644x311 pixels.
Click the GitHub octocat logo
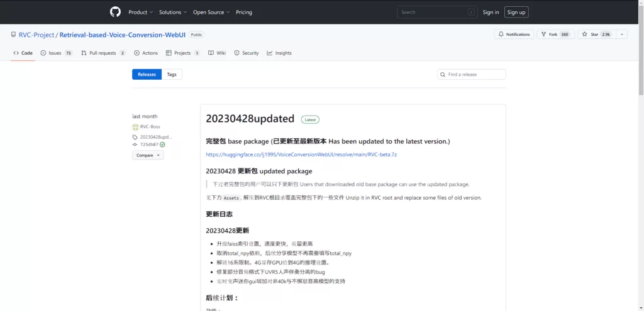pyautogui.click(x=115, y=12)
